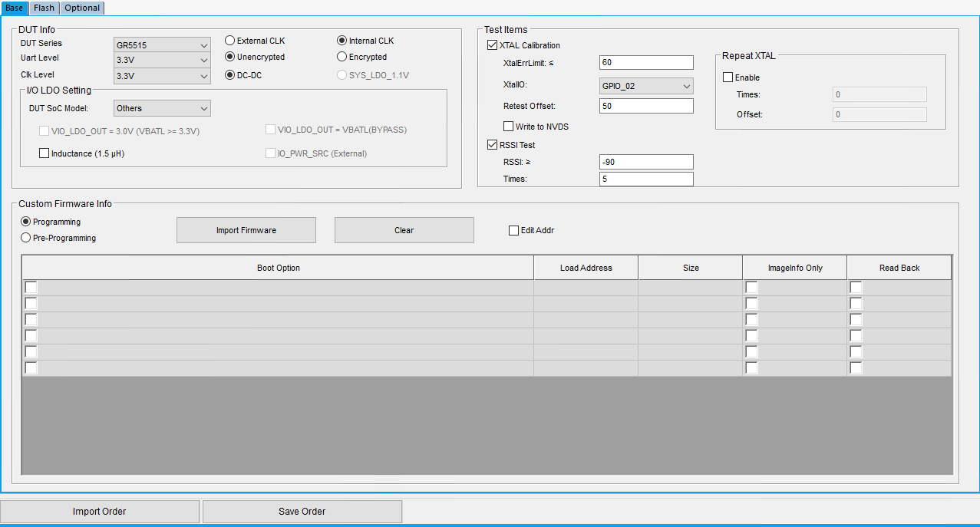Click the Import Firmware button
The image size is (980, 527).
[246, 230]
